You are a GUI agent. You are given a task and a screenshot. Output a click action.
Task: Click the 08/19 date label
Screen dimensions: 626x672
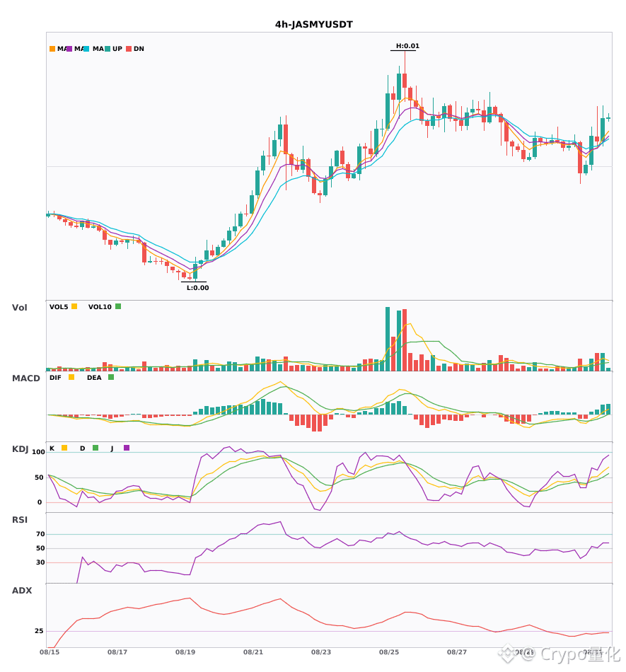click(185, 652)
